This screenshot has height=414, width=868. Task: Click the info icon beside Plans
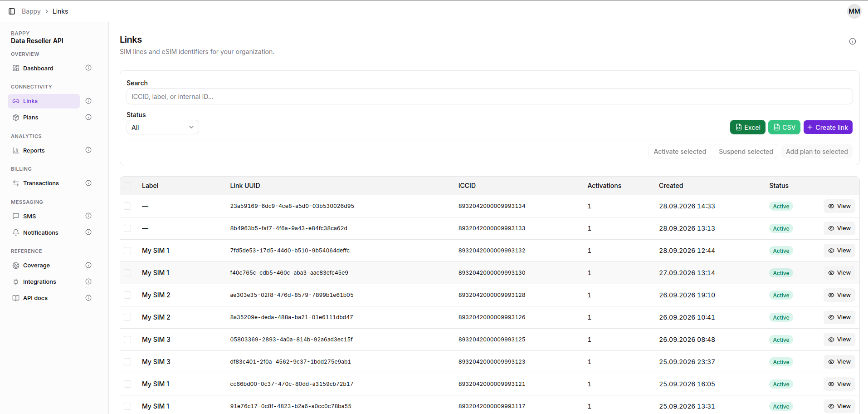88,117
